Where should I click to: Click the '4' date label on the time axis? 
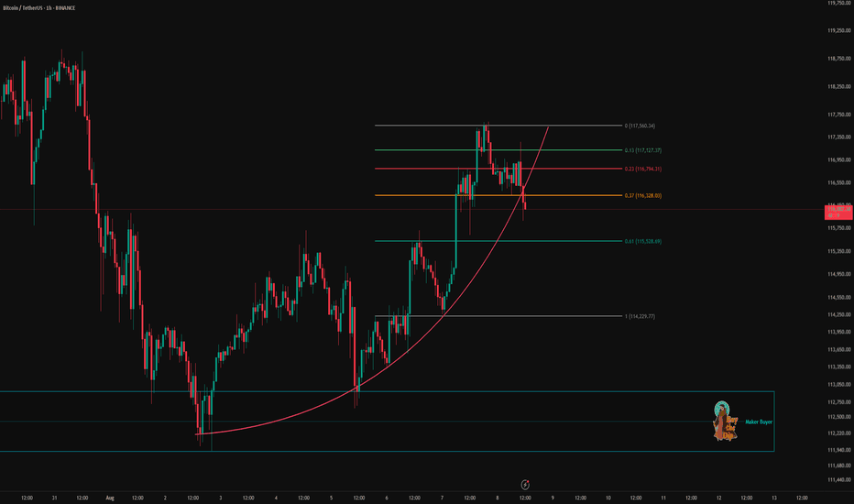point(276,498)
